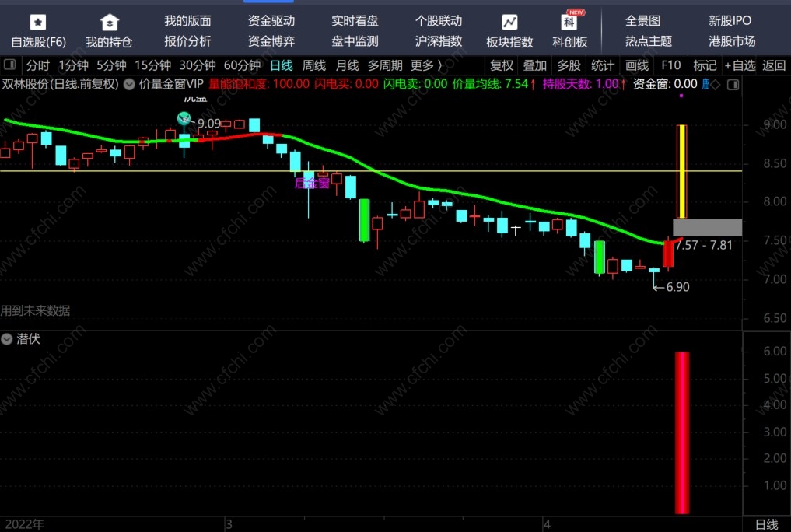Open 热点主题 menu item

tap(649, 41)
